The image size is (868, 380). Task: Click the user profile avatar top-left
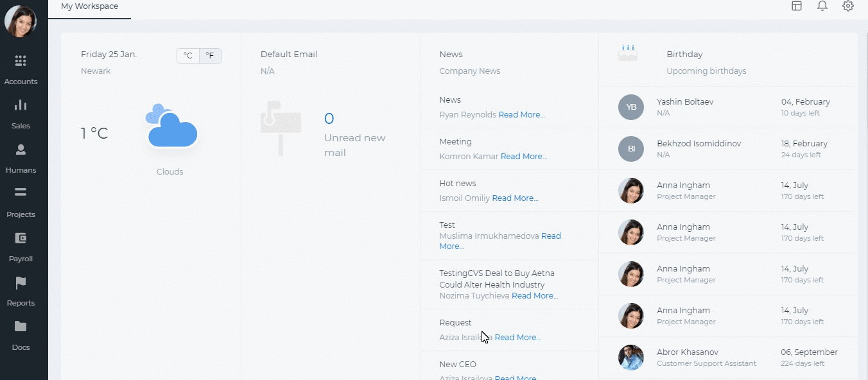[x=21, y=21]
